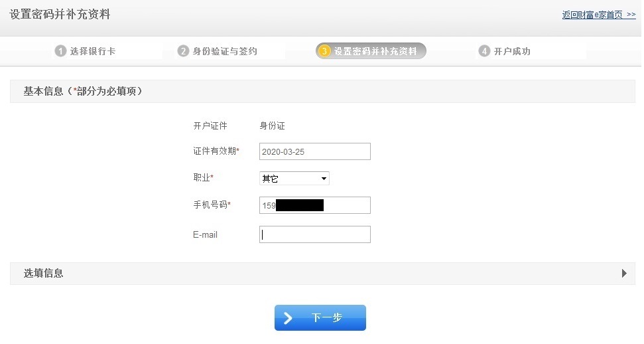This screenshot has height=344, width=644.
Task: Select the 开户成功 step label
Action: click(x=512, y=51)
